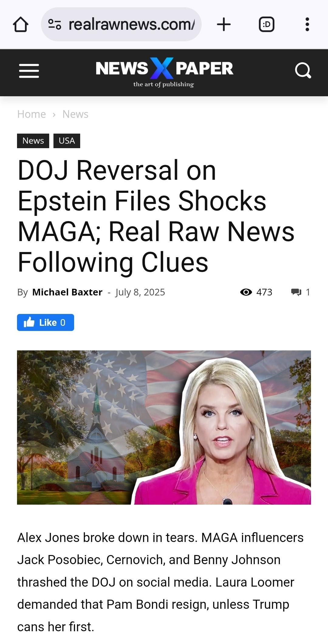The height and width of the screenshot is (644, 328).
Task: Select the News category tag
Action: 33,141
